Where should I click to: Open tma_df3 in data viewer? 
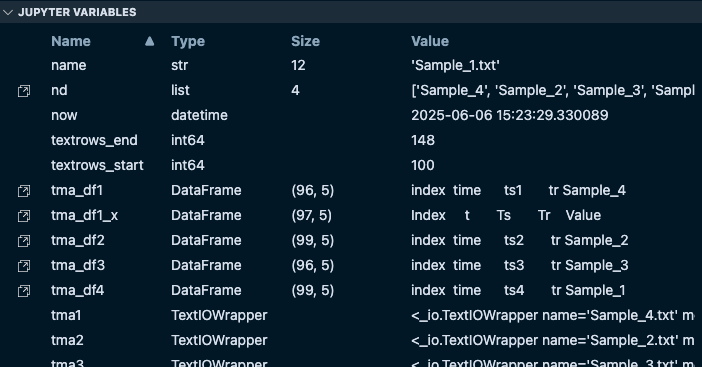[24, 266]
